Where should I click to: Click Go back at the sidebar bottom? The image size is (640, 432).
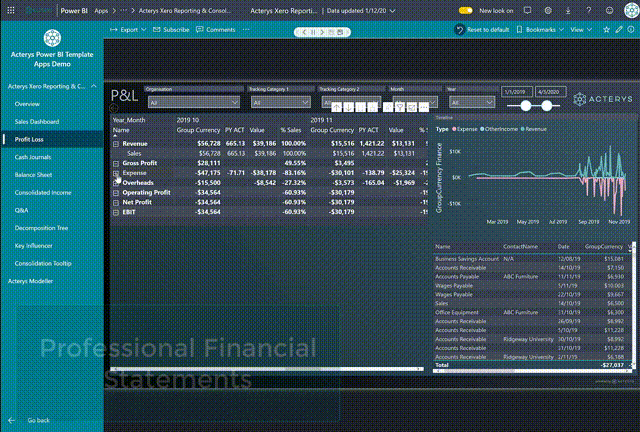click(29, 420)
